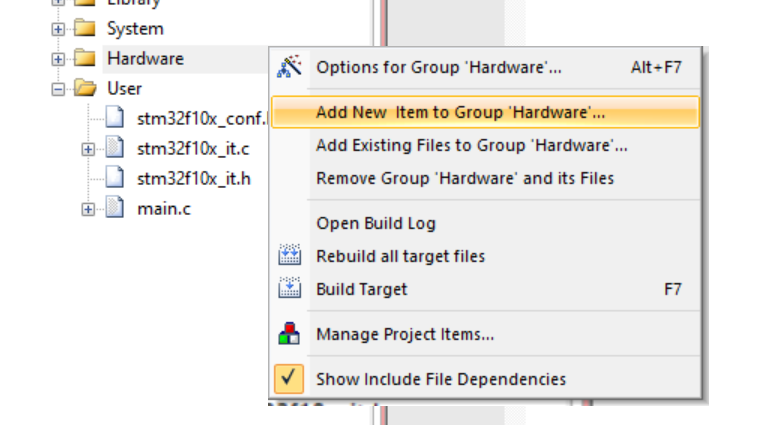Click the Options for Group wand icon
The width and height of the screenshot is (758, 425).
tap(289, 67)
